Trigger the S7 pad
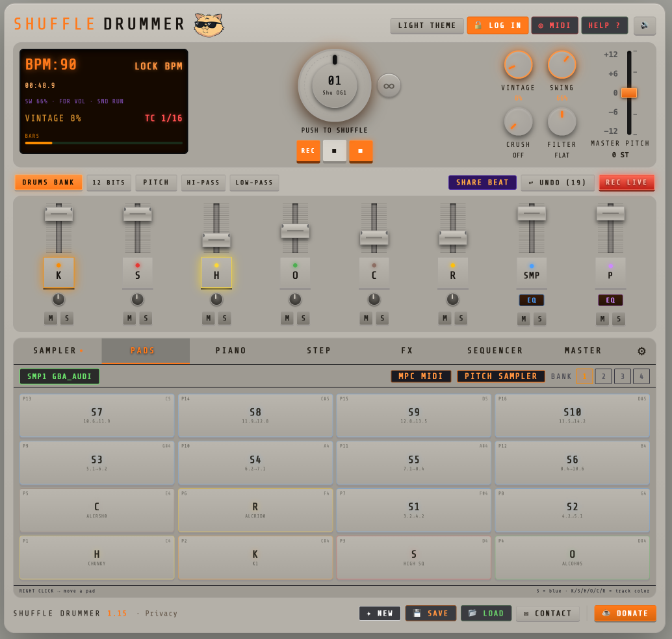Screen dimensions: 672x639 (x=97, y=416)
